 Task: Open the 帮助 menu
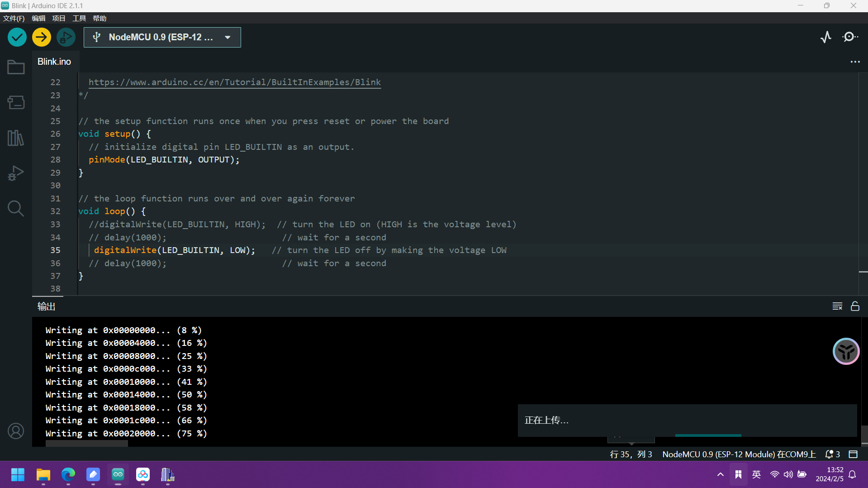tap(100, 18)
